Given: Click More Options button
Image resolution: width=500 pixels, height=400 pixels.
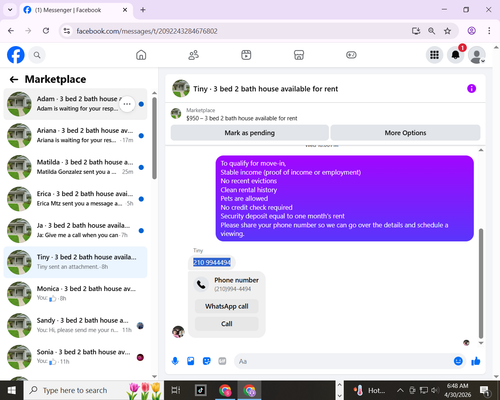Looking at the screenshot, I should pyautogui.click(x=405, y=133).
